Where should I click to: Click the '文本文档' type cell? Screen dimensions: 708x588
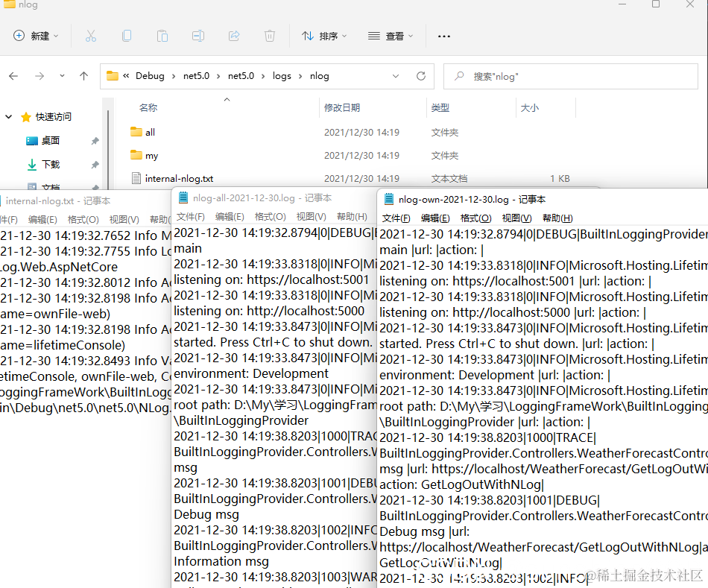[x=449, y=178]
